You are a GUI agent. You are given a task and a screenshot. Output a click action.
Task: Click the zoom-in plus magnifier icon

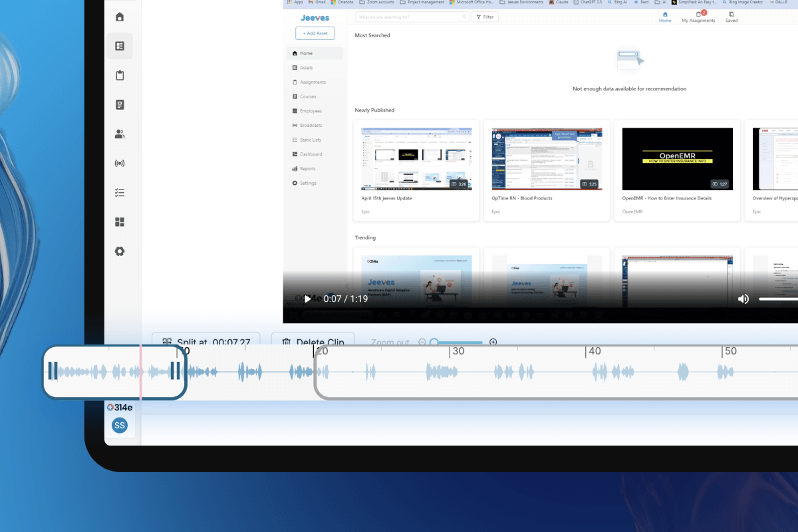[493, 342]
